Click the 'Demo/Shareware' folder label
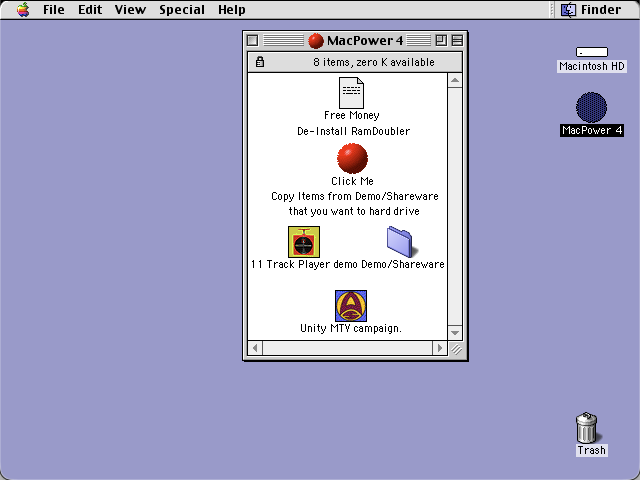This screenshot has height=480, width=640. click(x=403, y=264)
